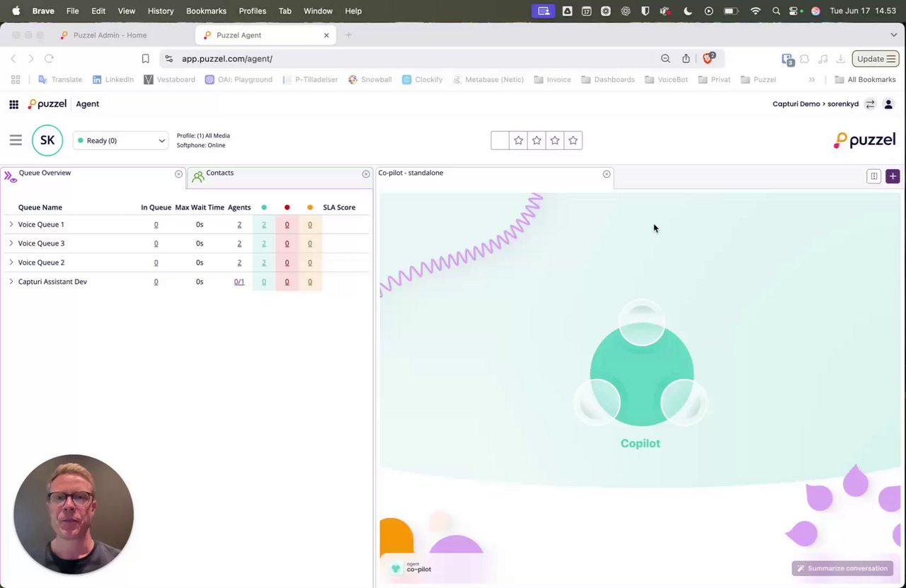Viewport: 906px width, 588px height.
Task: Go back with the browser back arrow
Action: (13, 59)
